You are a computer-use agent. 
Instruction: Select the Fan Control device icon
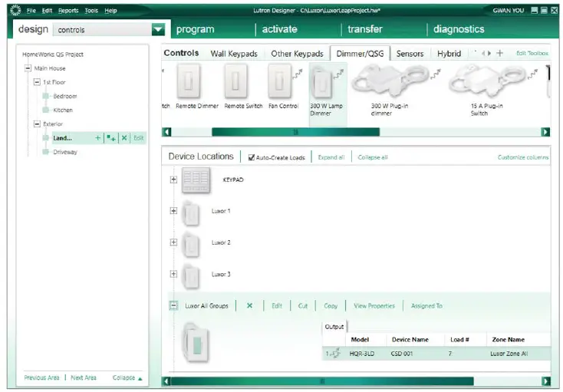[280, 81]
